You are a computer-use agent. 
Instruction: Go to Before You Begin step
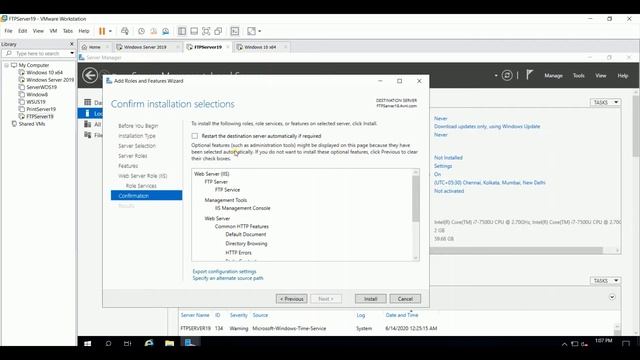[x=138, y=126]
